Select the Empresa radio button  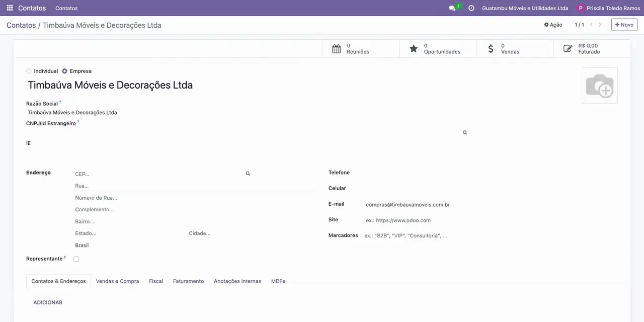coord(64,71)
